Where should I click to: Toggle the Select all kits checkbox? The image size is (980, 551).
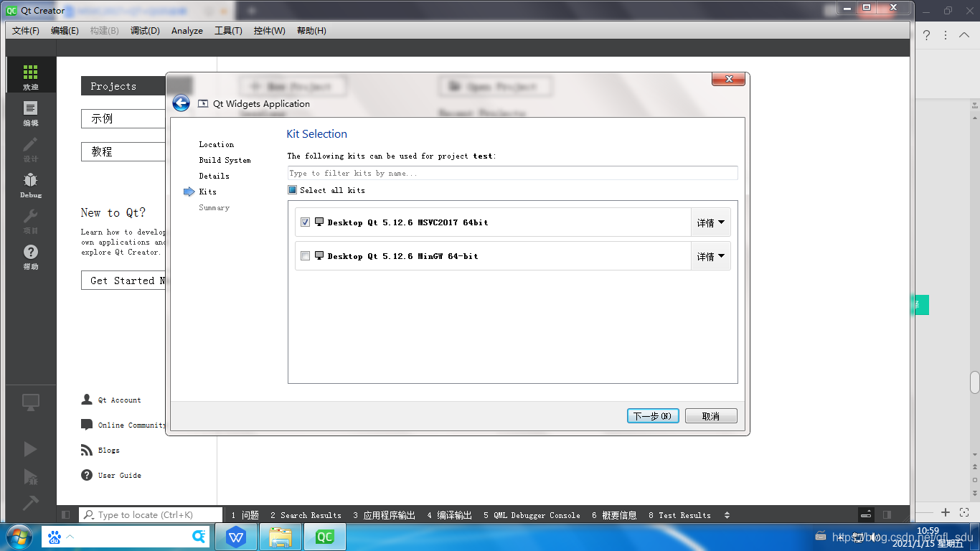[292, 190]
